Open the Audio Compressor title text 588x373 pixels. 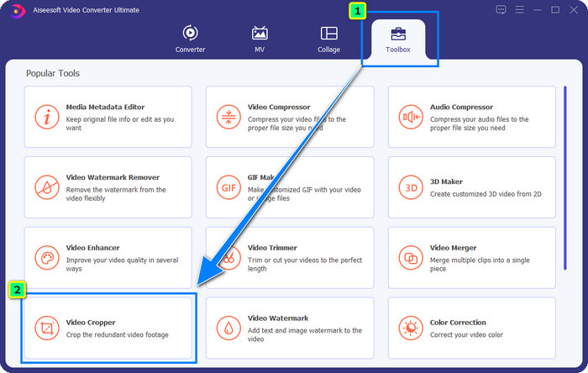point(461,108)
